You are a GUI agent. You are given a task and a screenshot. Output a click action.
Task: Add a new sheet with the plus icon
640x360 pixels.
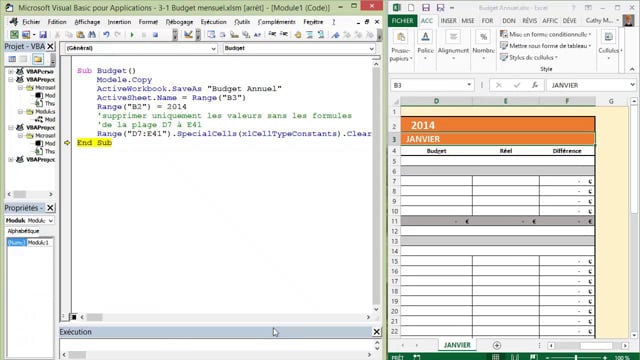tap(497, 345)
